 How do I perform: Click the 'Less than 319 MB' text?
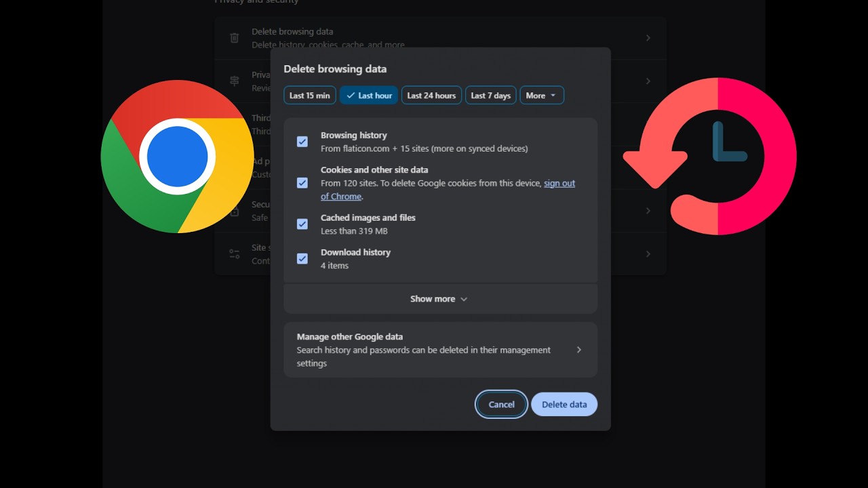(354, 231)
